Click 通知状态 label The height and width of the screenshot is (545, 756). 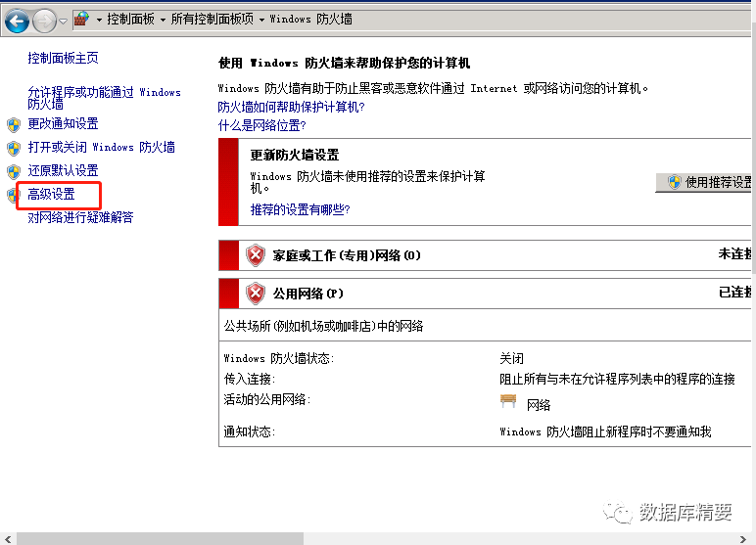pos(250,431)
